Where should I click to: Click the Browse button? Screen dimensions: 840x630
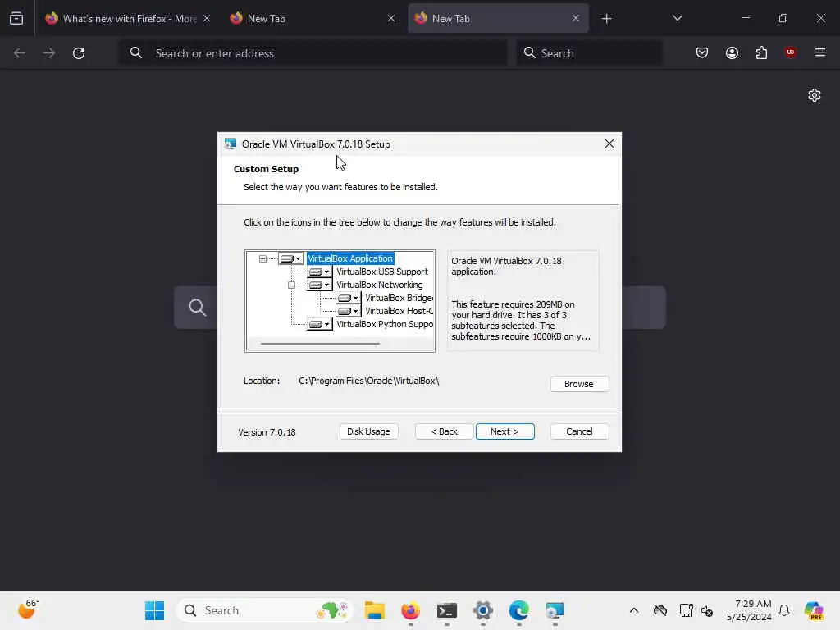click(578, 384)
